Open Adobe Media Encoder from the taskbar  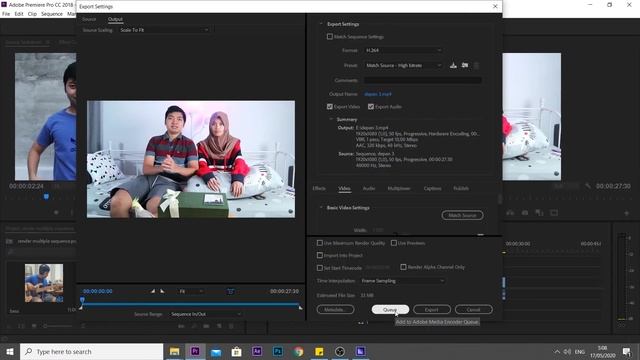pos(360,351)
